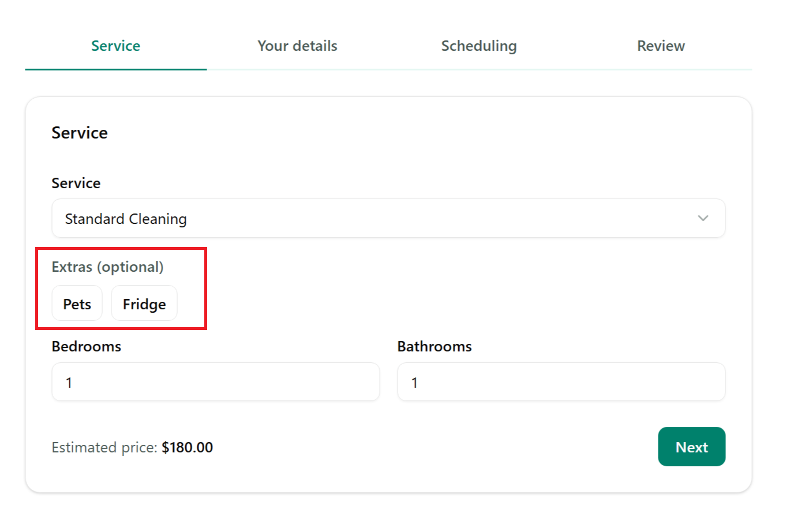Toggle the Pets extra option
Image resolution: width=794 pixels, height=532 pixels.
77,304
